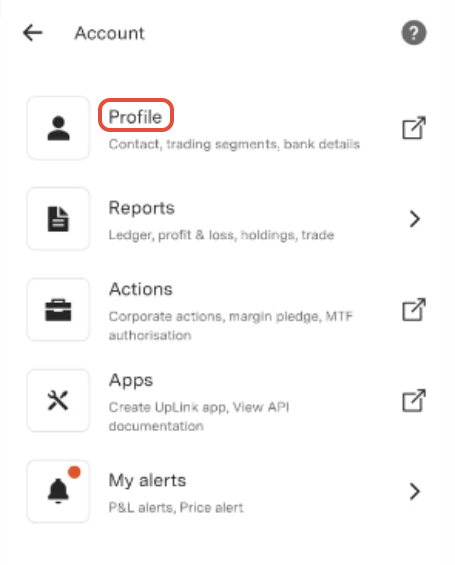Click the Profile person icon tile
This screenshot has height=565, width=455.
coord(58,128)
